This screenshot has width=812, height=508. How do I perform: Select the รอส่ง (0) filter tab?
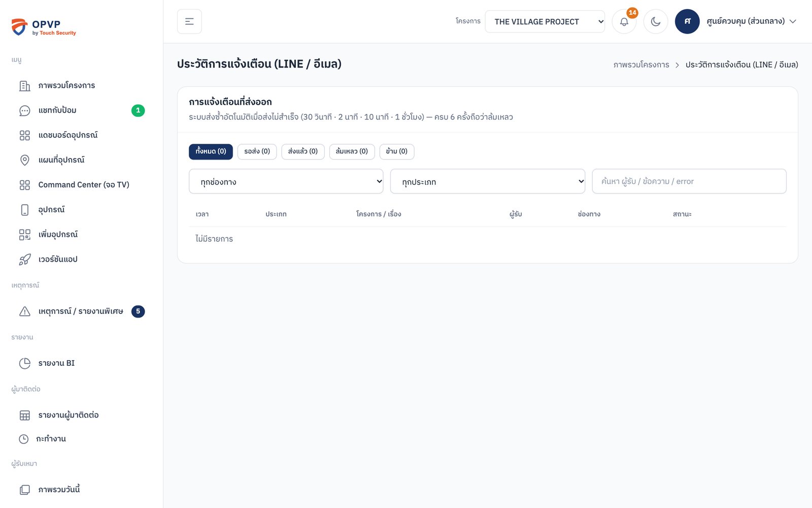(x=257, y=151)
